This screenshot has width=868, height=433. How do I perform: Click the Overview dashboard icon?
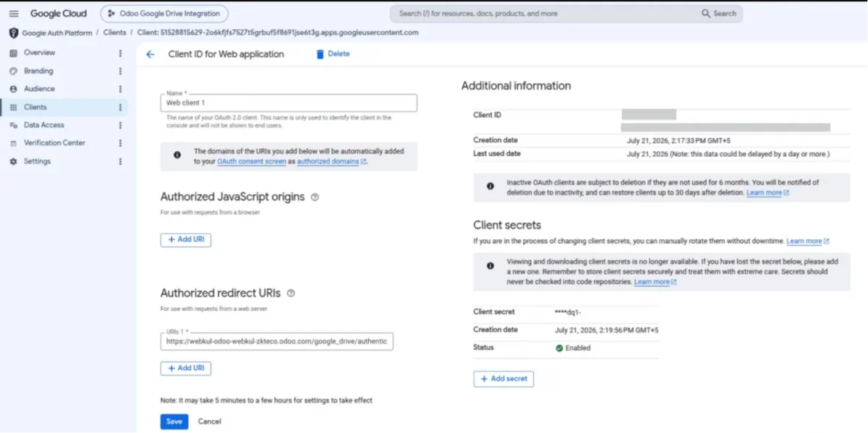point(13,53)
